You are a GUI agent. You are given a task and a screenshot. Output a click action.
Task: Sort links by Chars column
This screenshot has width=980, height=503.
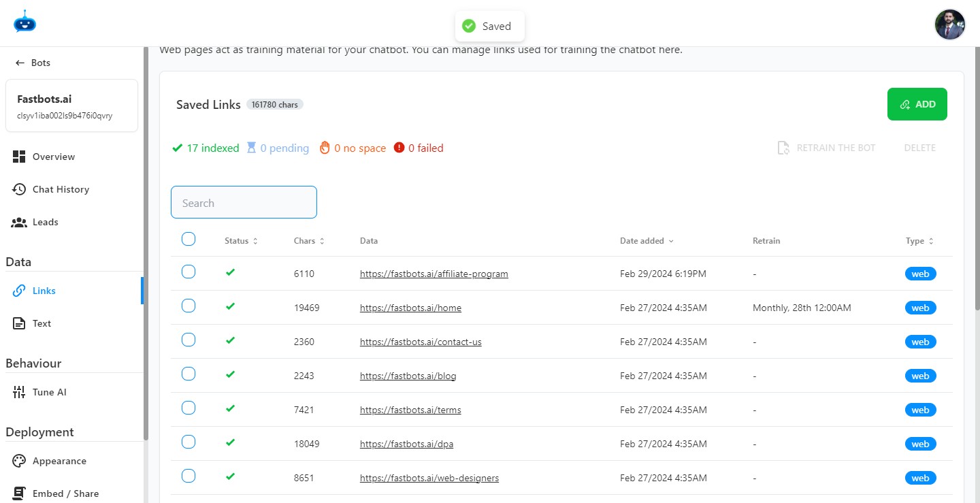pyautogui.click(x=309, y=241)
